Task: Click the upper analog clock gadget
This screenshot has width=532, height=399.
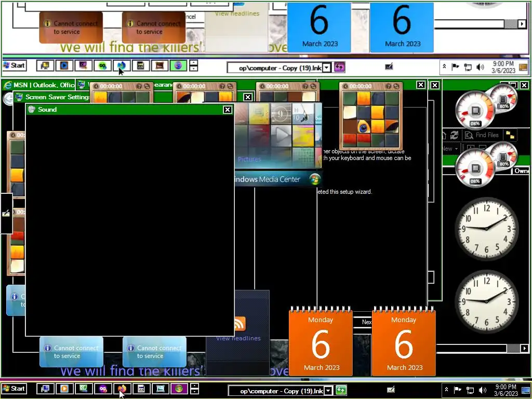Action: tap(486, 229)
